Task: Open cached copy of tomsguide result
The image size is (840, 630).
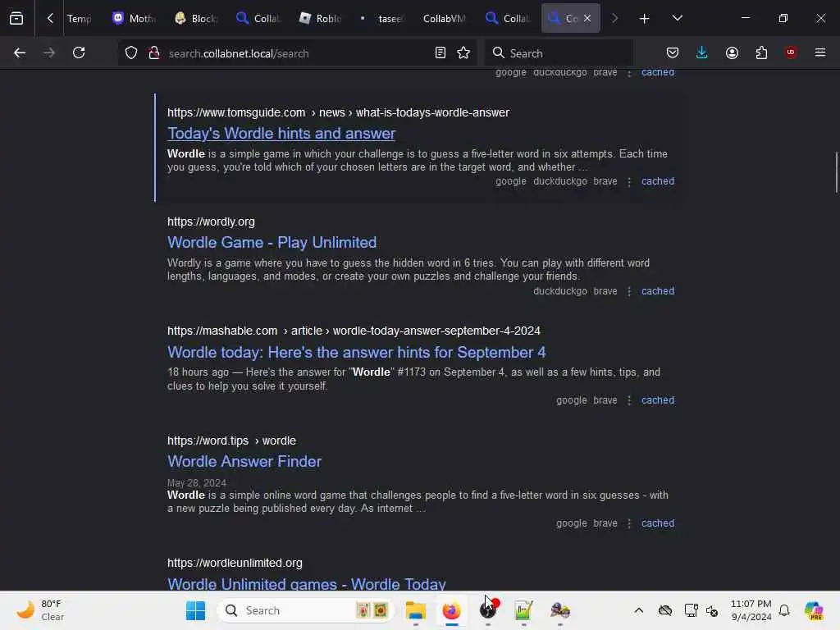Action: tap(658, 181)
